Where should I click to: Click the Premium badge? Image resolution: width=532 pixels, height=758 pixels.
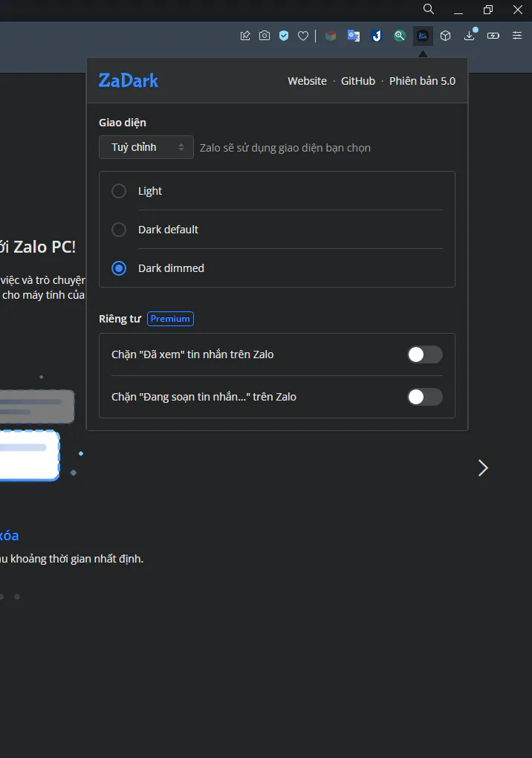point(170,319)
